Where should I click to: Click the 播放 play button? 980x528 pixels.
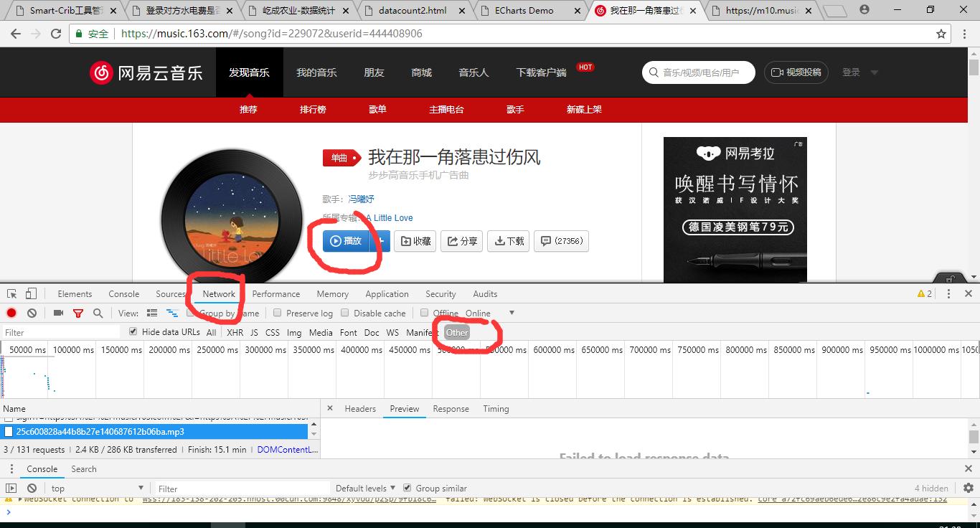[x=348, y=241]
